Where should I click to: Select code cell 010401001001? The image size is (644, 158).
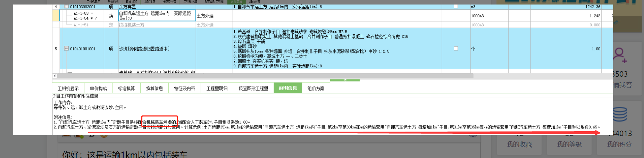tap(83, 49)
